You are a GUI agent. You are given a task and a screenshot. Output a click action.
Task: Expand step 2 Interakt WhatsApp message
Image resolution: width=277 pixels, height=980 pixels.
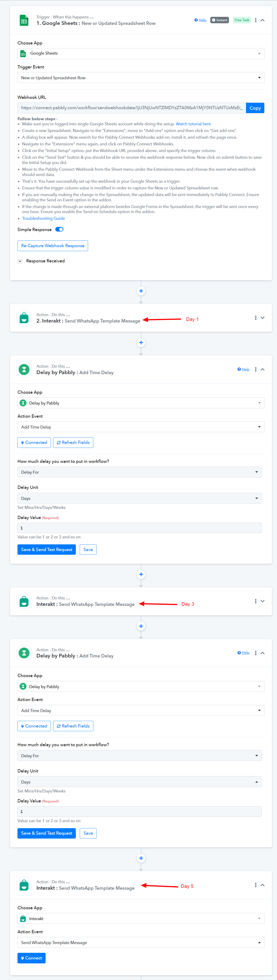[262, 318]
